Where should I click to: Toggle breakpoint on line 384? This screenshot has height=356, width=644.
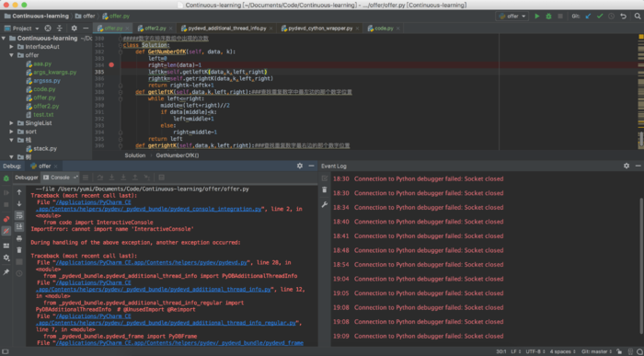point(111,65)
